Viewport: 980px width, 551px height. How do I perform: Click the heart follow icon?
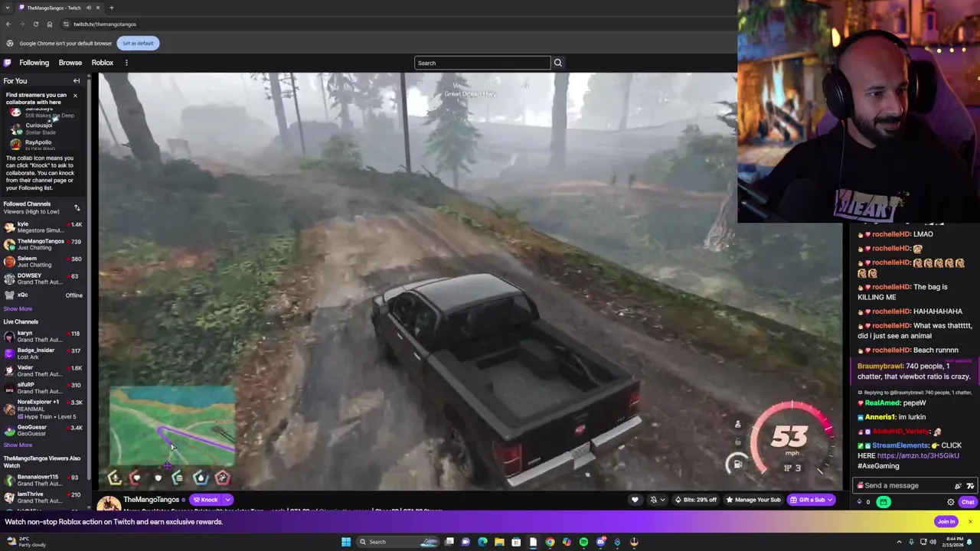(x=635, y=500)
